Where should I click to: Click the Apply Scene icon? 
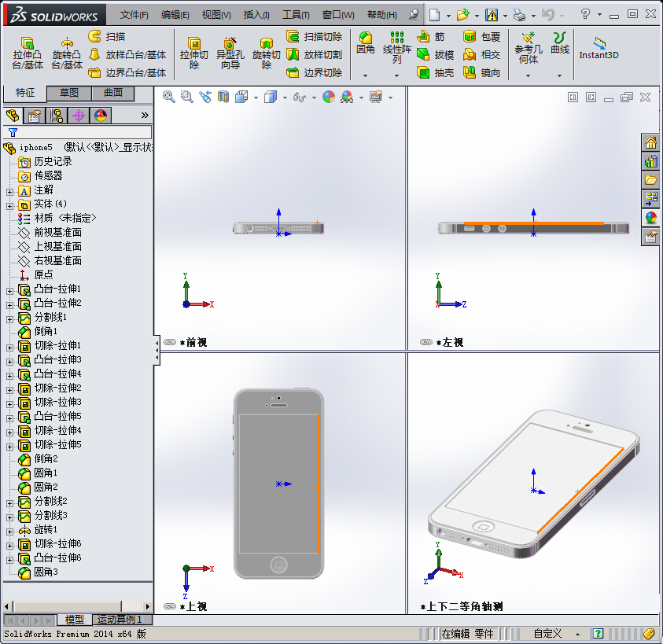347,98
